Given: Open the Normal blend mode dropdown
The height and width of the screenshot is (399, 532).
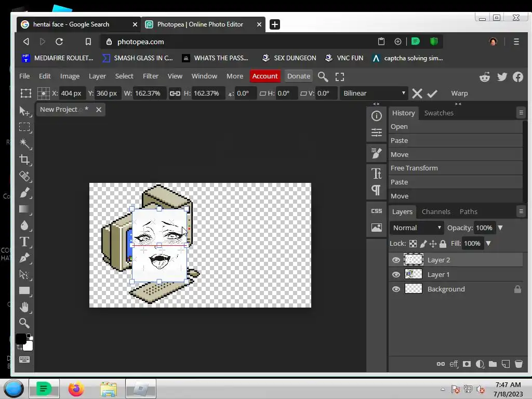Looking at the screenshot, I should point(417,228).
